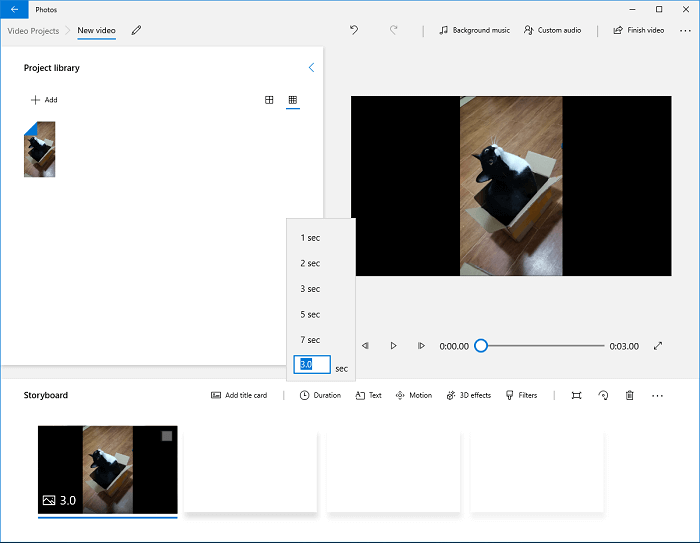The image size is (700, 543).
Task: Collapse the Project library panel
Action: click(311, 68)
